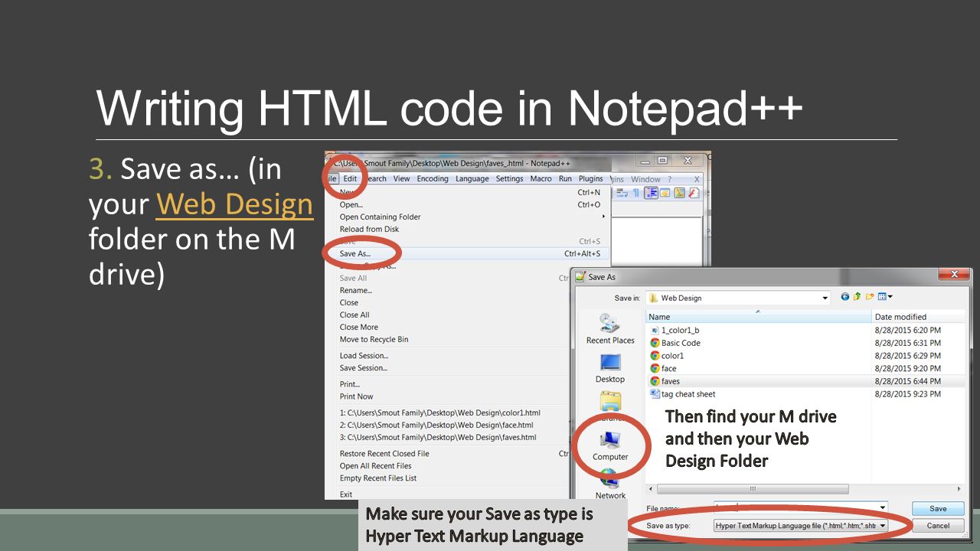Click the Chrome icon beside face
980x551 pixels.
pyautogui.click(x=655, y=369)
